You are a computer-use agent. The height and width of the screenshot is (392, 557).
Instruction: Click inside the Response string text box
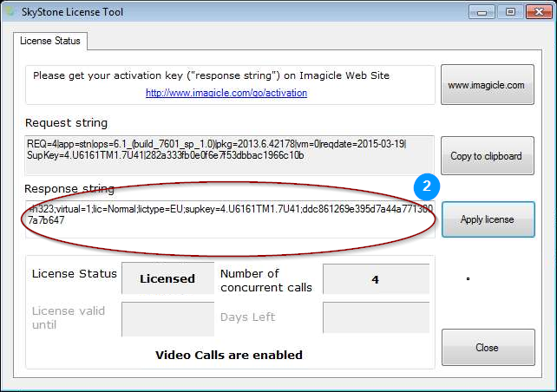click(229, 219)
